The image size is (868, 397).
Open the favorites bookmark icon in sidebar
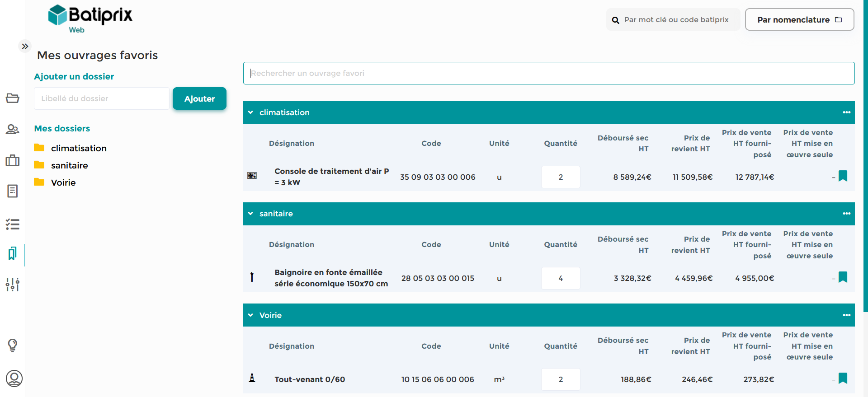[x=13, y=253]
